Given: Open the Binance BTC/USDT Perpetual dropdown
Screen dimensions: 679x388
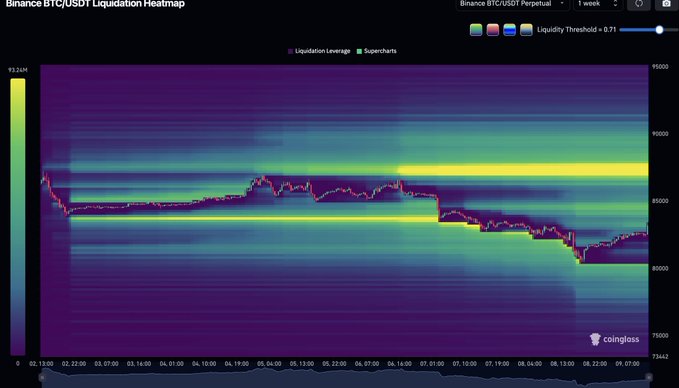Looking at the screenshot, I should [513, 3].
